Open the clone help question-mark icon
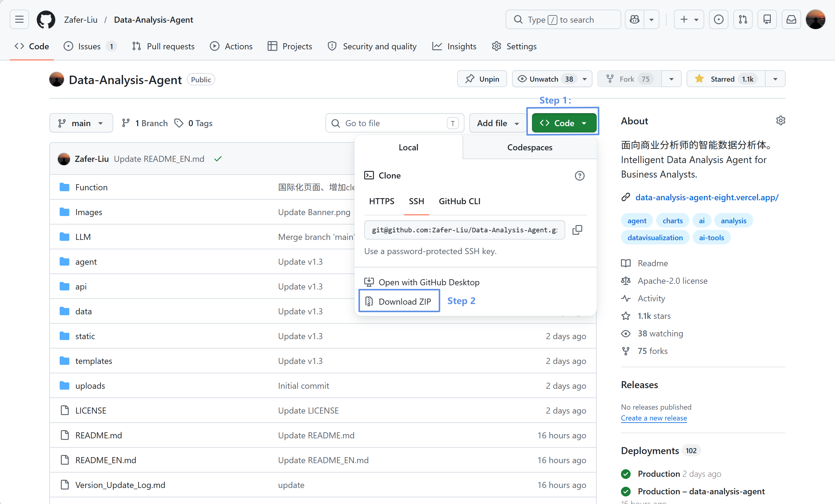Viewport: 835px width, 504px height. [x=579, y=175]
